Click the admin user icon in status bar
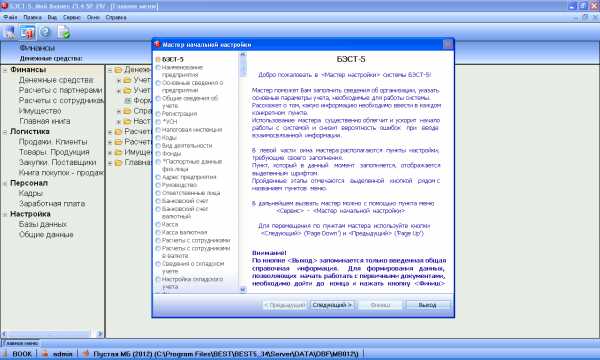This screenshot has width=600, height=360. (x=45, y=354)
